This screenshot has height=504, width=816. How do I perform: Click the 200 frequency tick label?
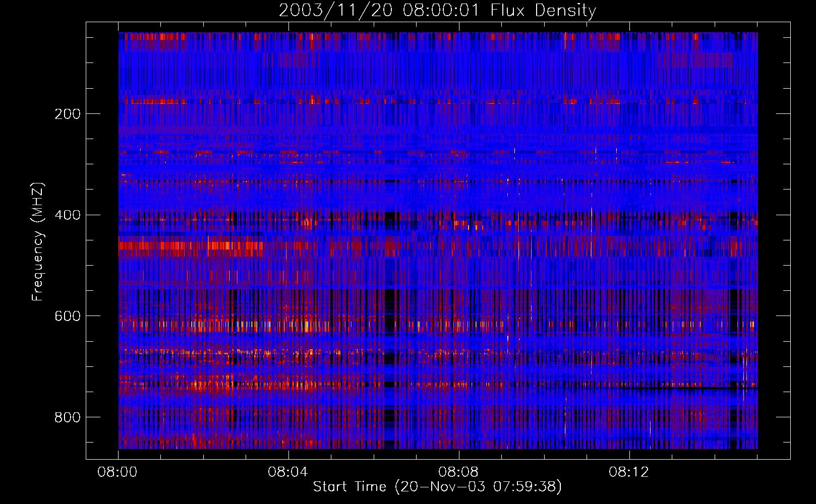(x=68, y=114)
